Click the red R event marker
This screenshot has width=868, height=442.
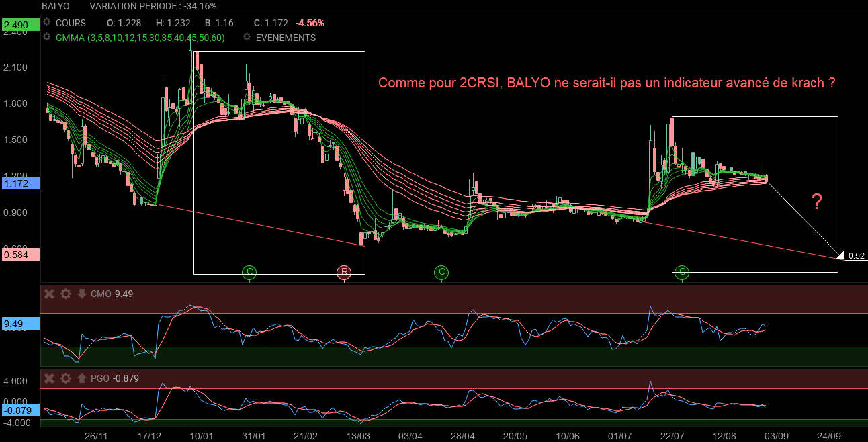[344, 272]
